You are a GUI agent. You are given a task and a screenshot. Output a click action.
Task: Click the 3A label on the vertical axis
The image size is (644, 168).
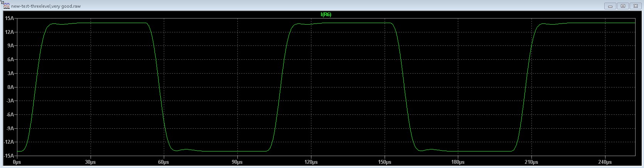[x=11, y=73]
